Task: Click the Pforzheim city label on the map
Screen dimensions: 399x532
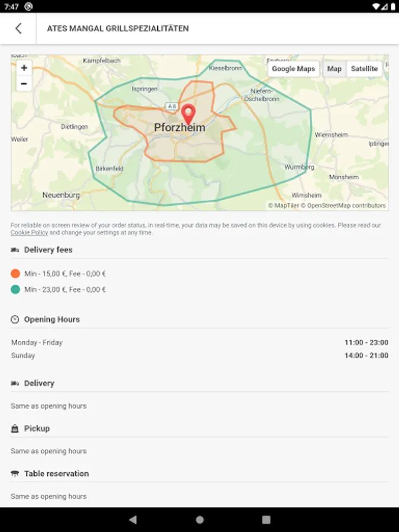Action: pos(180,128)
